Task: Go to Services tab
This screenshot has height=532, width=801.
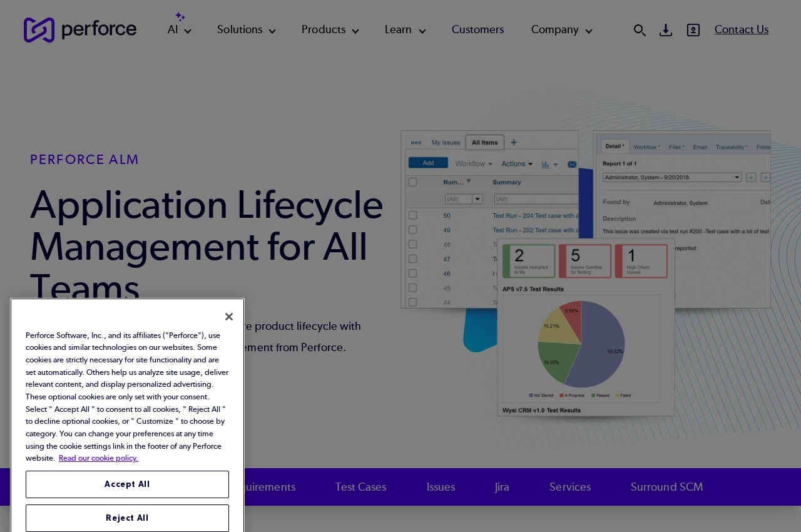Action: coord(570,487)
